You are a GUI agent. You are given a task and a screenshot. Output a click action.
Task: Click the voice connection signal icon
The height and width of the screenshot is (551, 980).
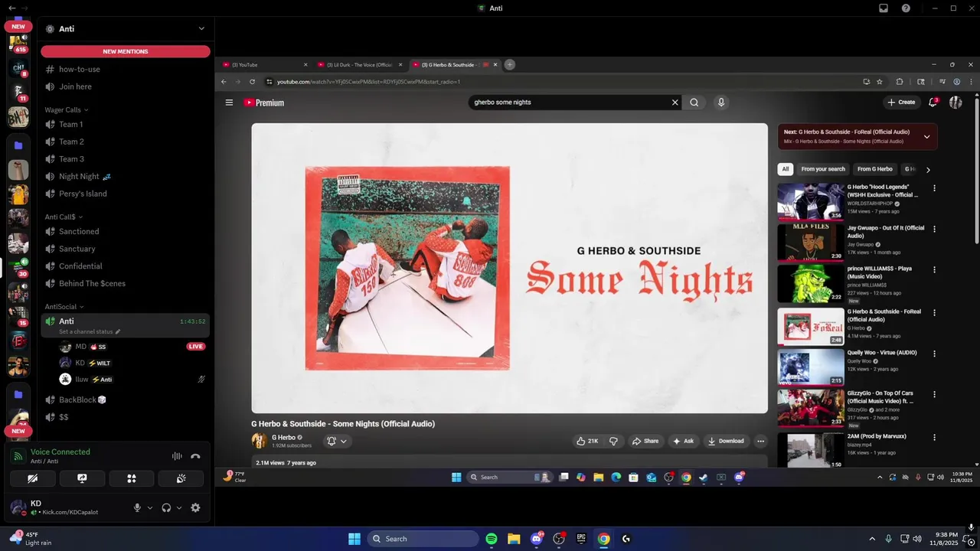click(x=18, y=456)
